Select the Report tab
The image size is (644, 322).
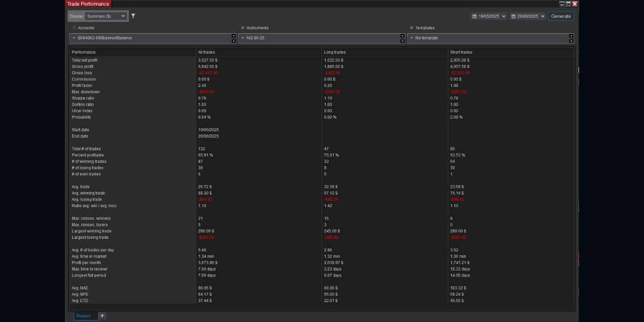pos(83,316)
